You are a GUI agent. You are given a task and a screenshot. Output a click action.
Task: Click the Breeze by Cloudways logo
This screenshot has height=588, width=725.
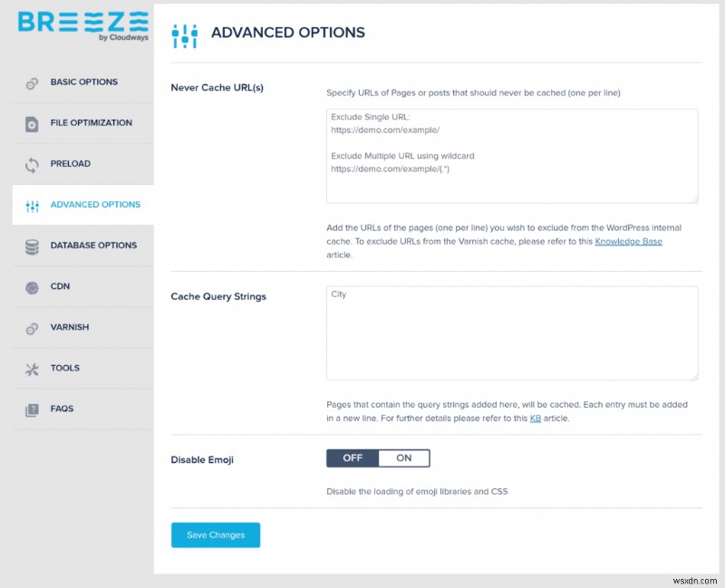click(x=82, y=24)
